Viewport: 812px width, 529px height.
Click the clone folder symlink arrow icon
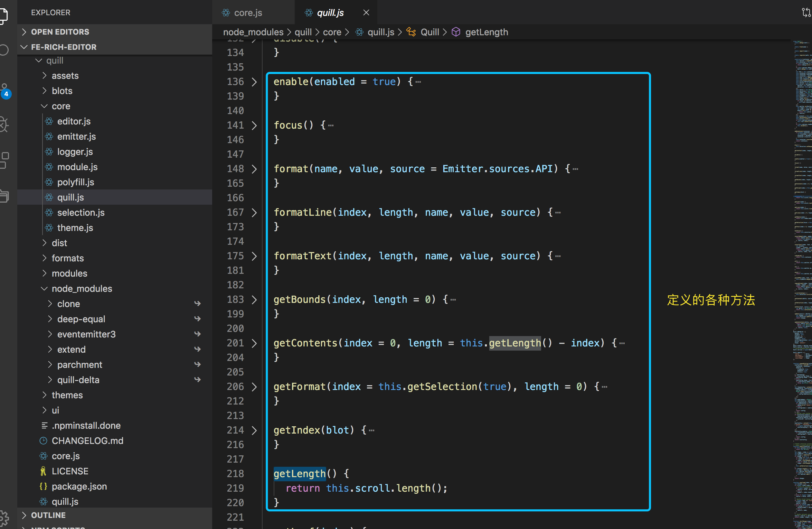(x=197, y=304)
